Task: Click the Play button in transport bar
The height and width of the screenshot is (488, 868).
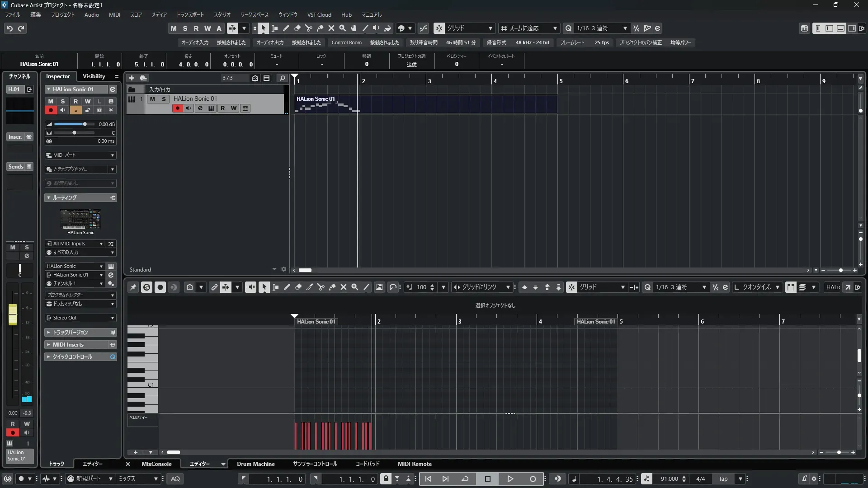Action: pyautogui.click(x=510, y=479)
